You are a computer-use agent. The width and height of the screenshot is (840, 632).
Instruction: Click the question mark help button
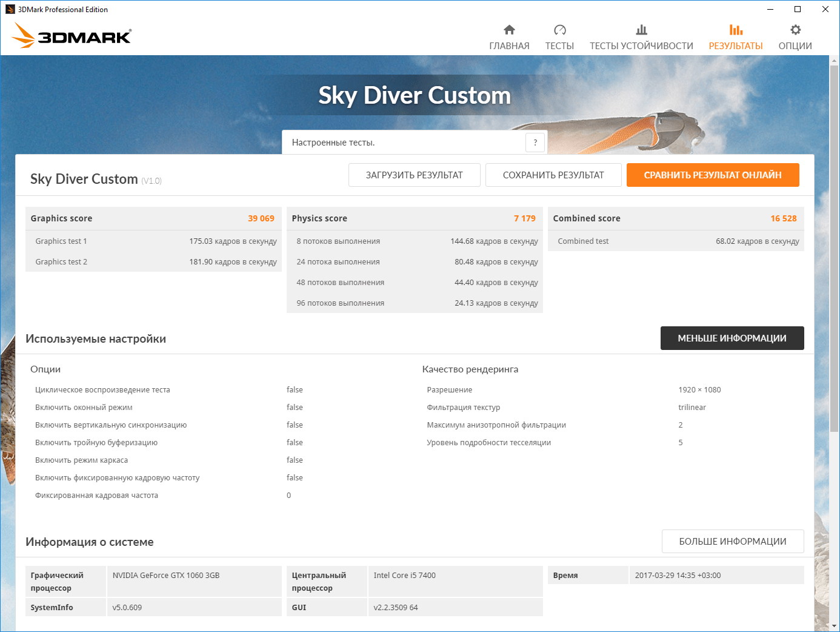[535, 143]
